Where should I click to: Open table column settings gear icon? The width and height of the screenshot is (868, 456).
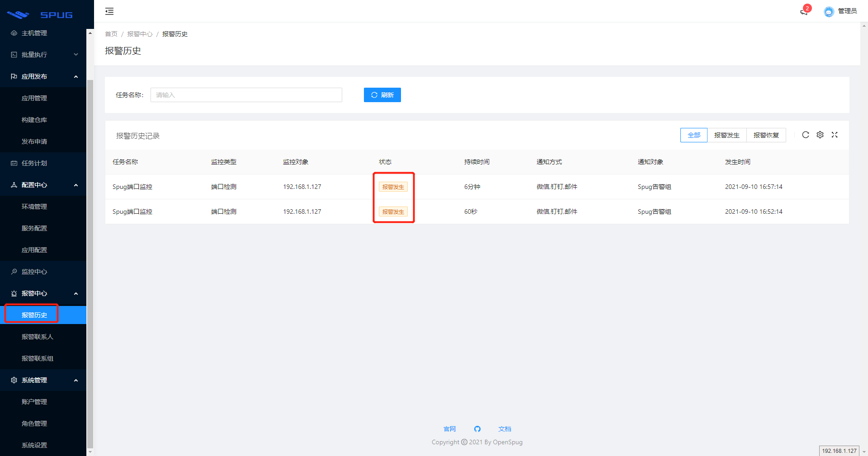tap(820, 135)
